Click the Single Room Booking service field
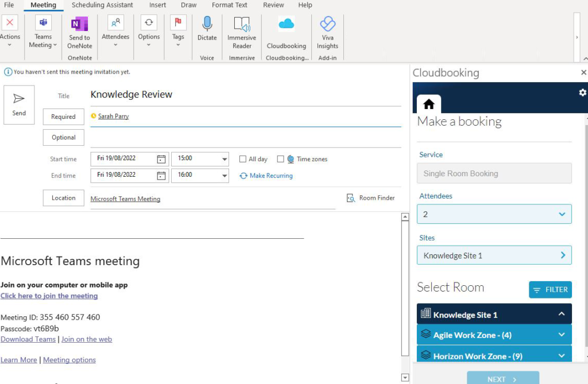588x384 pixels. click(494, 173)
